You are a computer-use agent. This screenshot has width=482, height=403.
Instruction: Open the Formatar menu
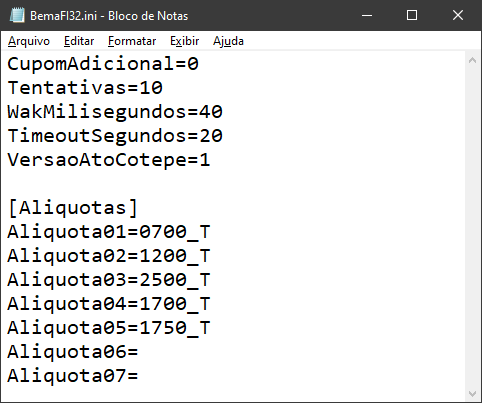[132, 41]
